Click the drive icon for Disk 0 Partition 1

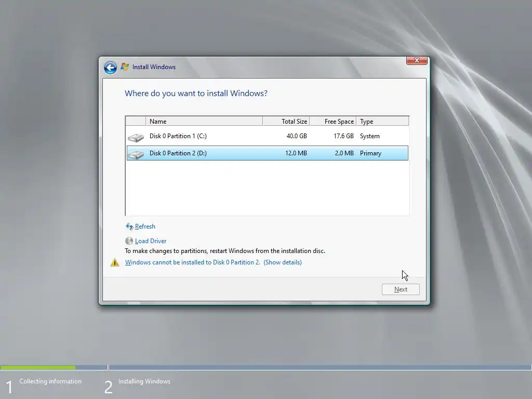click(136, 137)
